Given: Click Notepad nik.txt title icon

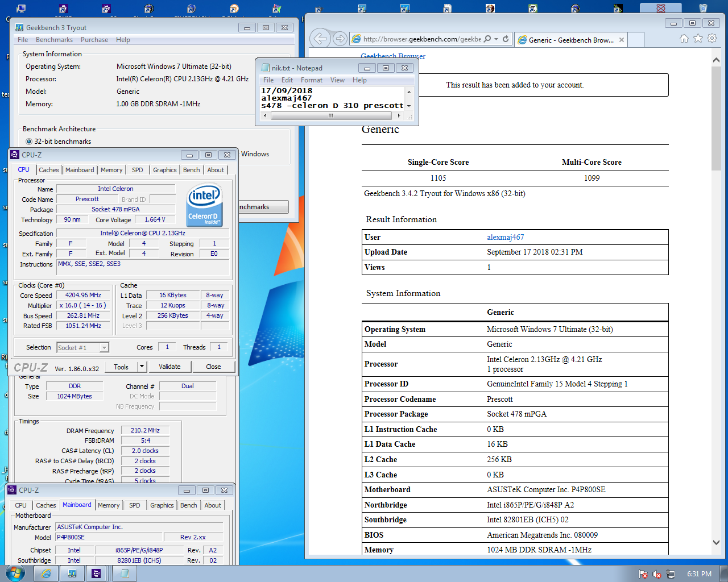Looking at the screenshot, I should tap(265, 68).
